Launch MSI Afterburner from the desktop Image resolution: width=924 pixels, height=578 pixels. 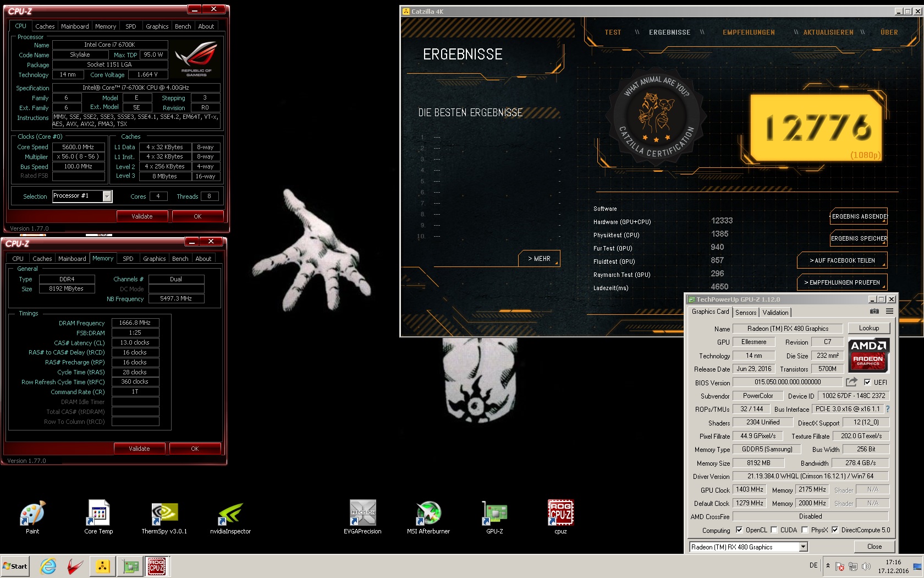point(428,517)
